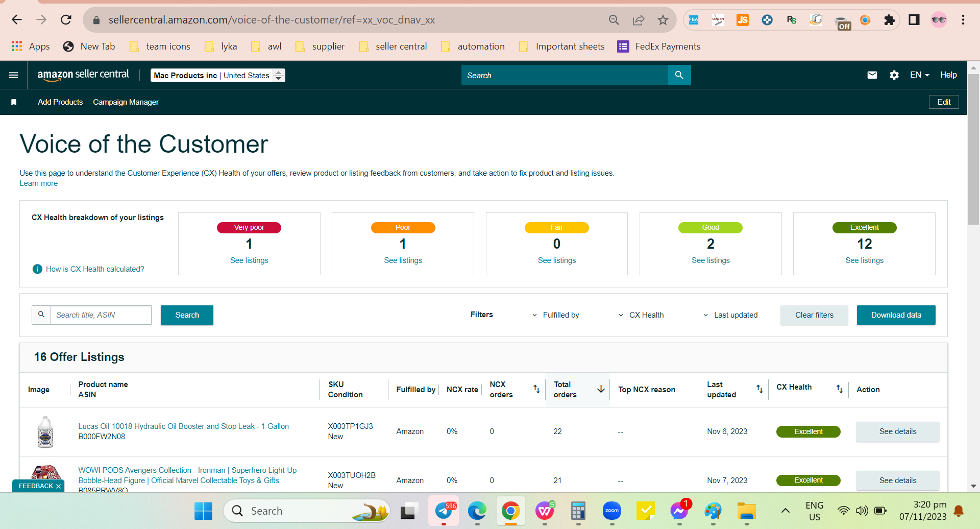This screenshot has width=980, height=529.
Task: Open Add Products from the navigation bar
Action: pyautogui.click(x=60, y=102)
